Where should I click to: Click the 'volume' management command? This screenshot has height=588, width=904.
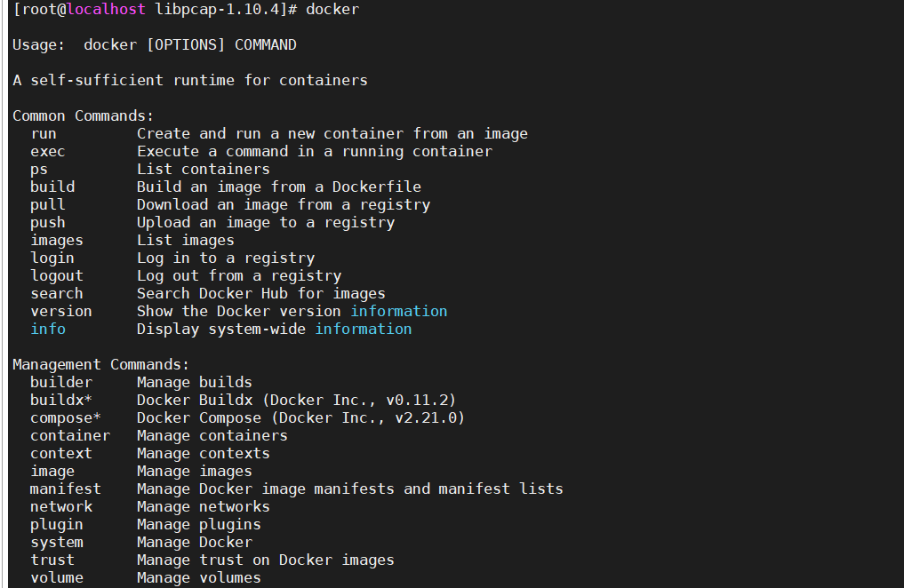point(57,577)
